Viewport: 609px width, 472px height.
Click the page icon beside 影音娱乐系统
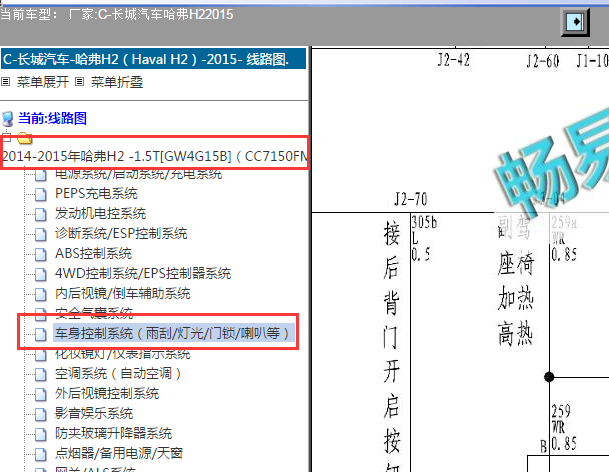point(40,414)
